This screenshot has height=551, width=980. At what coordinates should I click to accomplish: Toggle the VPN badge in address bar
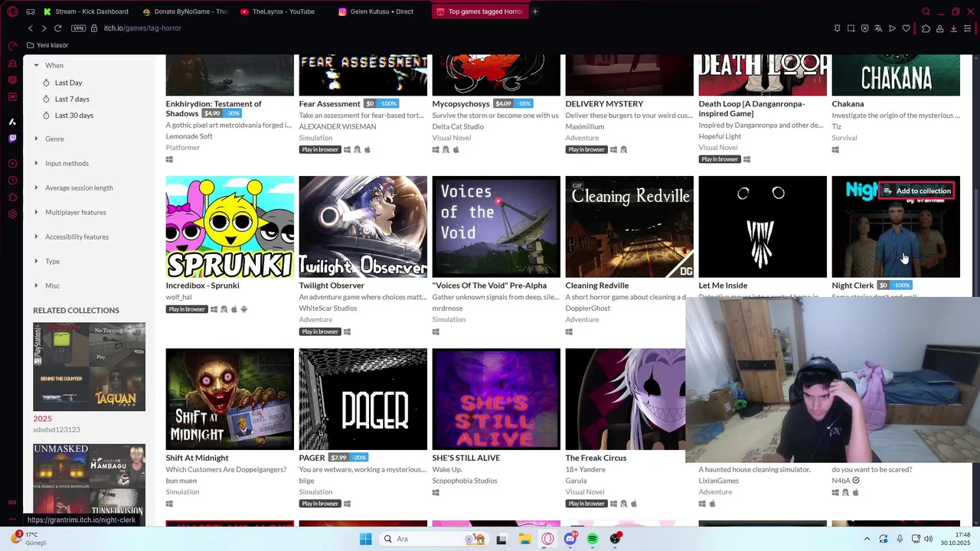(78, 28)
